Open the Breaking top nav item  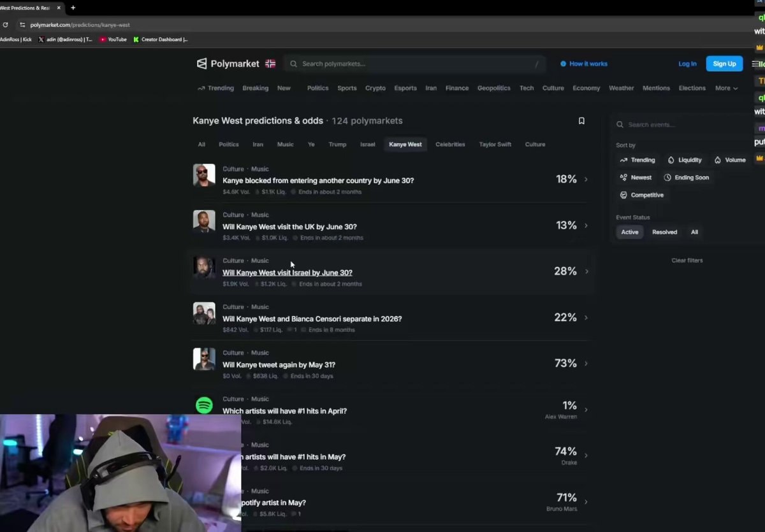[x=255, y=88]
